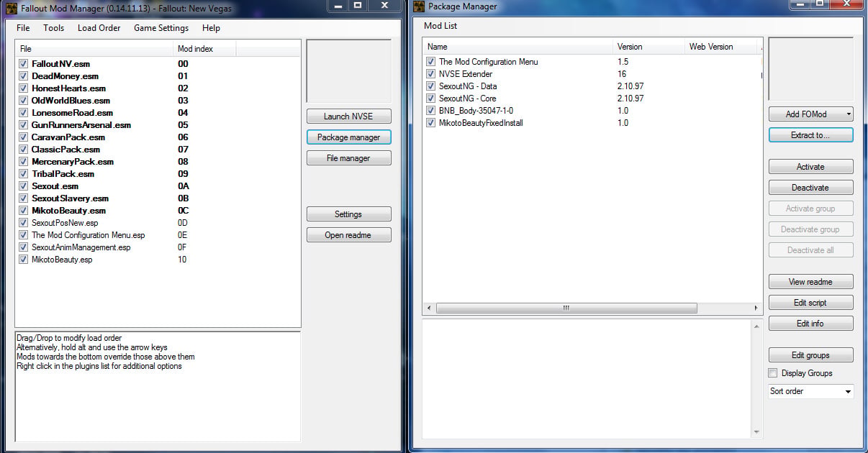Open Mod List menu in Package Manager

pos(440,26)
